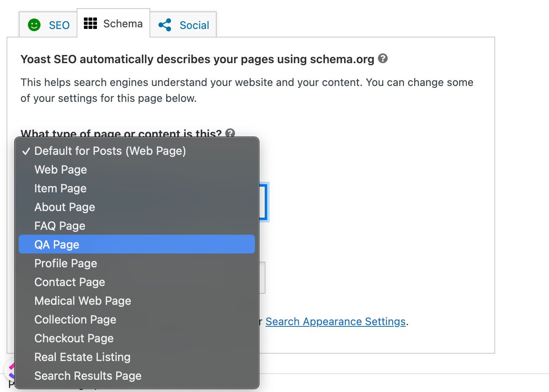Select Contact Page schema type
The height and width of the screenshot is (392, 549).
(70, 282)
